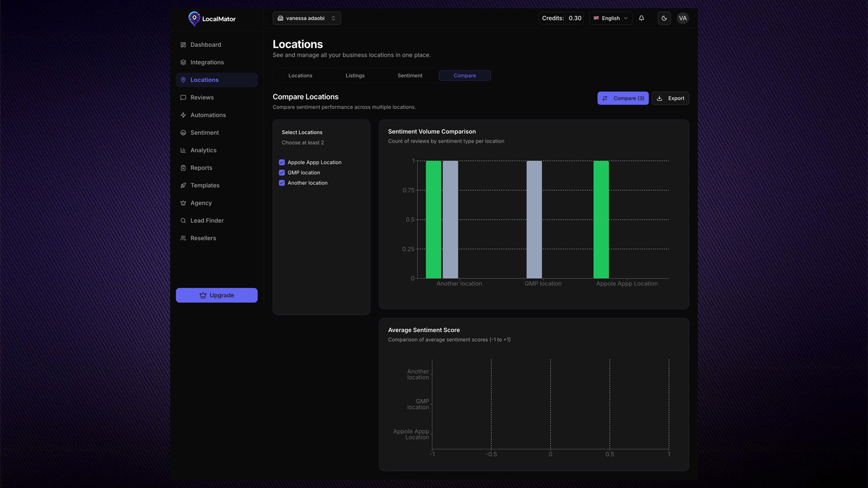Click the Upgrade button in sidebar
868x488 pixels.
[x=216, y=295]
